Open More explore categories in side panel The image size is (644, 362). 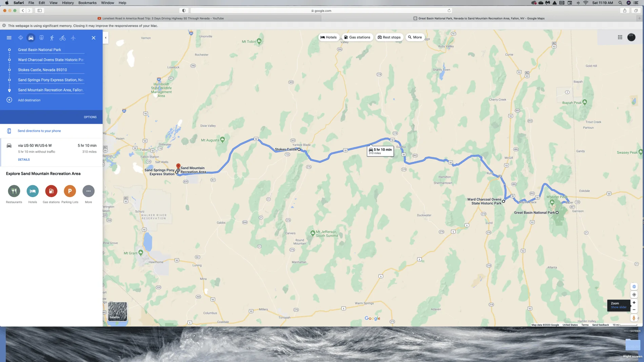(x=88, y=191)
